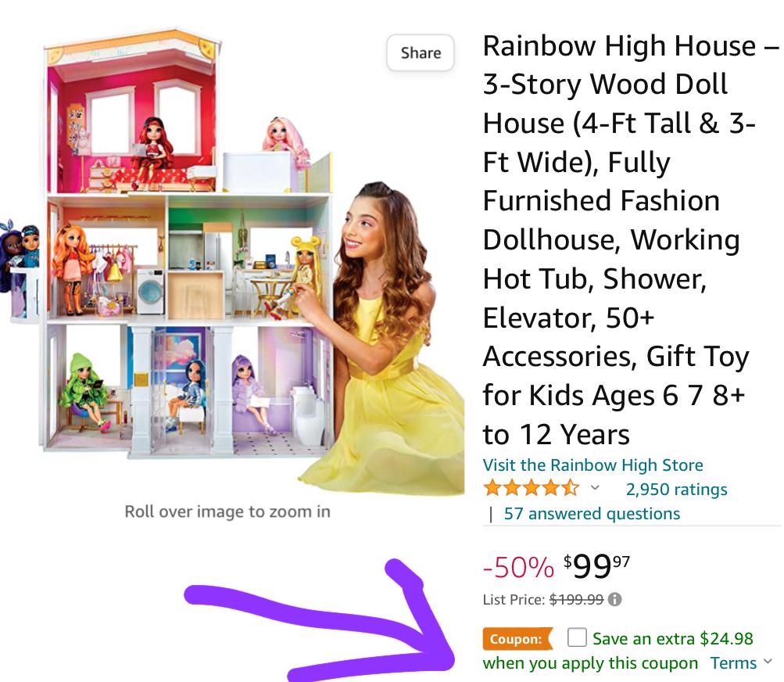The height and width of the screenshot is (682, 784).
Task: Expand the Terms chevron arrow
Action: click(x=768, y=662)
